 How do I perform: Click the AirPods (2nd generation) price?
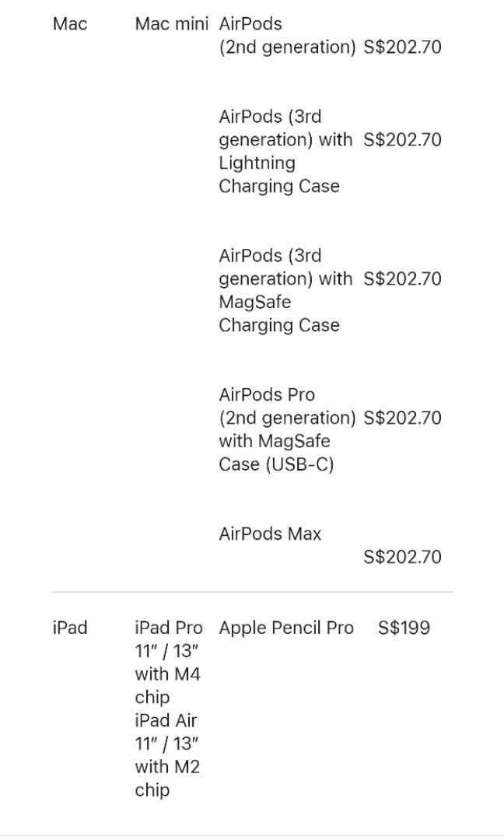tap(403, 47)
